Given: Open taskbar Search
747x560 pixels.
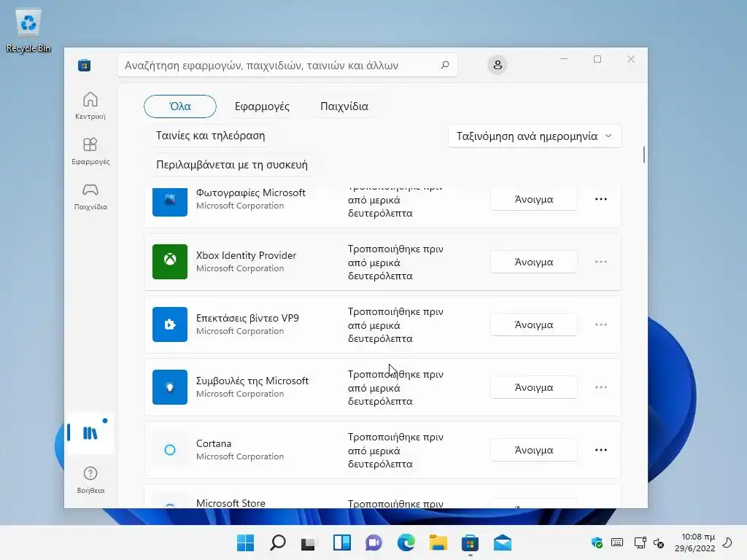Looking at the screenshot, I should click(x=278, y=542).
